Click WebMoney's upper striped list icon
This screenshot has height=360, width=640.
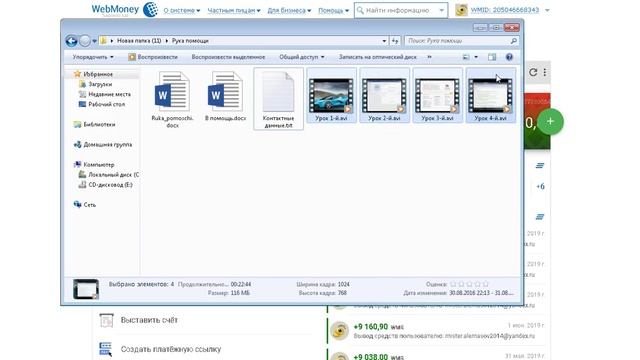540,165
